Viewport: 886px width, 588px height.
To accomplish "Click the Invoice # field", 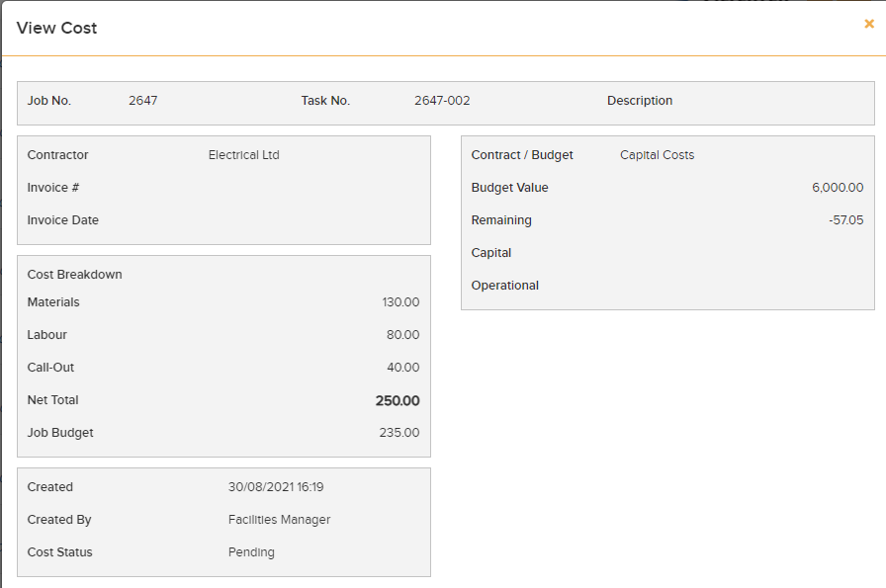I will tap(55, 187).
